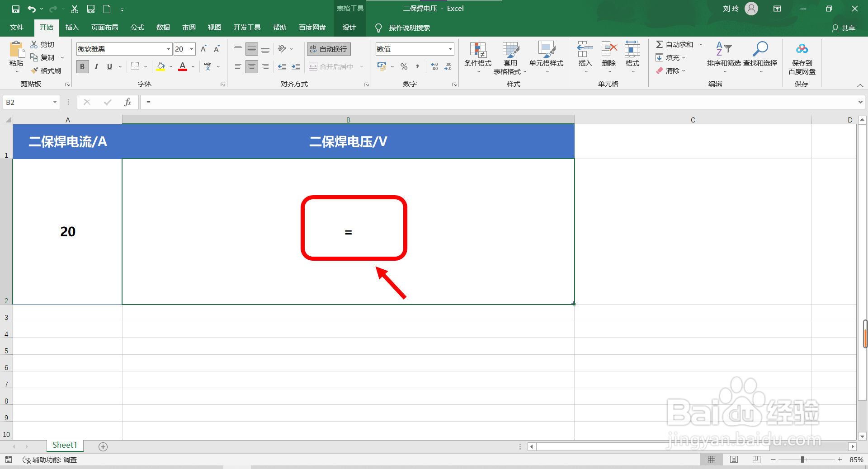Click the 清除 Clear button
This screenshot has height=469, width=868.
tap(671, 70)
